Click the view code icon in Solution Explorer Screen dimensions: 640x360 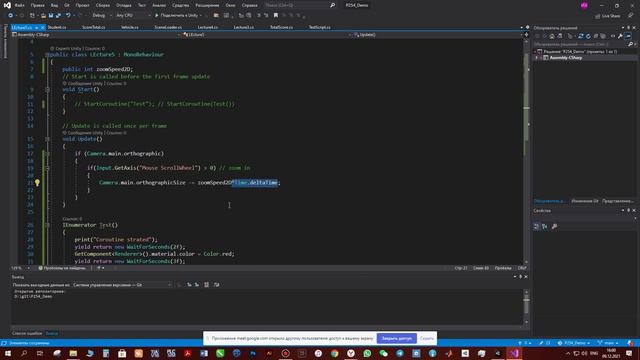(613, 36)
